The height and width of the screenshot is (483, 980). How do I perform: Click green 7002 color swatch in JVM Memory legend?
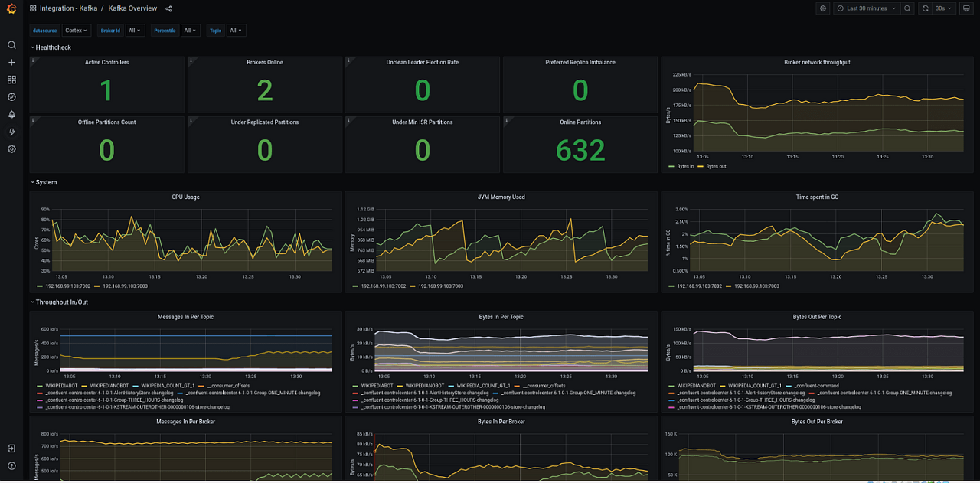coord(356,286)
